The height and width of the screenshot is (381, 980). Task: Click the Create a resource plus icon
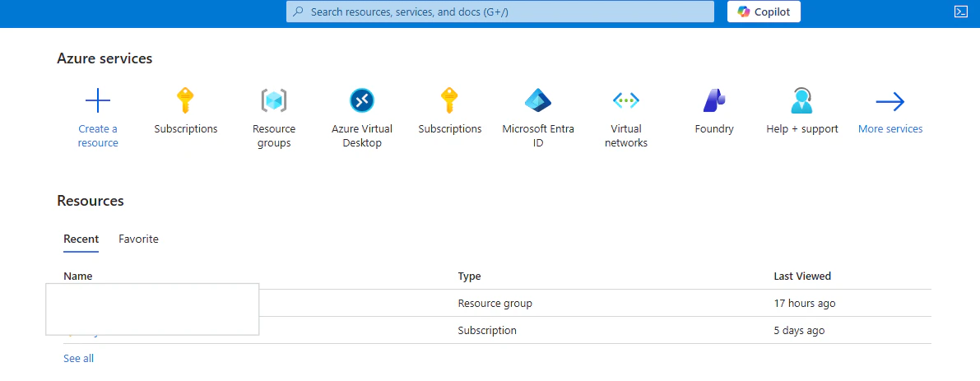pos(97,100)
